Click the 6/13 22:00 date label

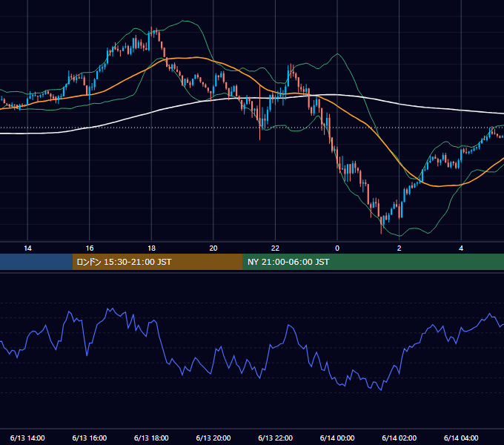tap(275, 438)
